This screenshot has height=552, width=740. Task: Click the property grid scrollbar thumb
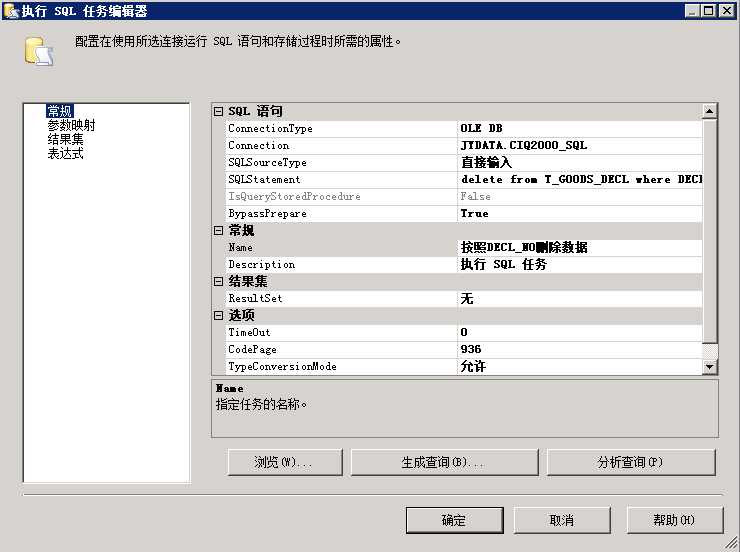click(709, 231)
